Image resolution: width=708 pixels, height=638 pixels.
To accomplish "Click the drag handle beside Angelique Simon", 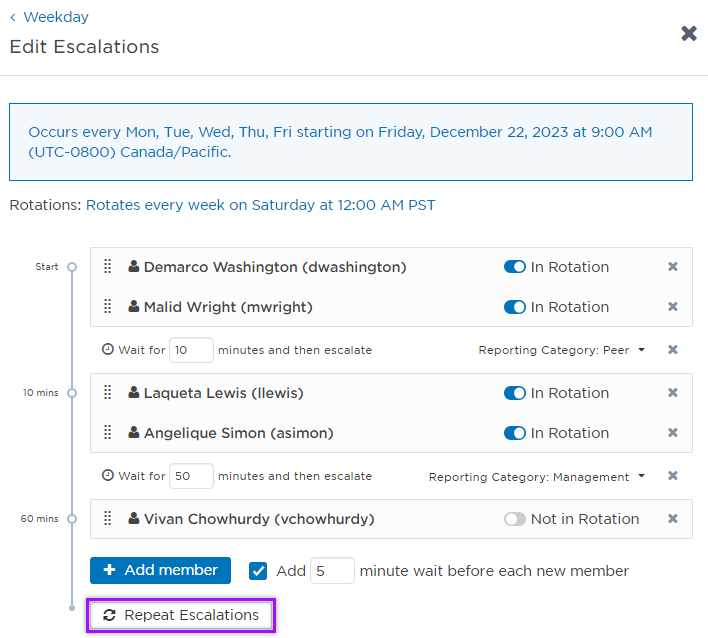I will pyautogui.click(x=108, y=433).
